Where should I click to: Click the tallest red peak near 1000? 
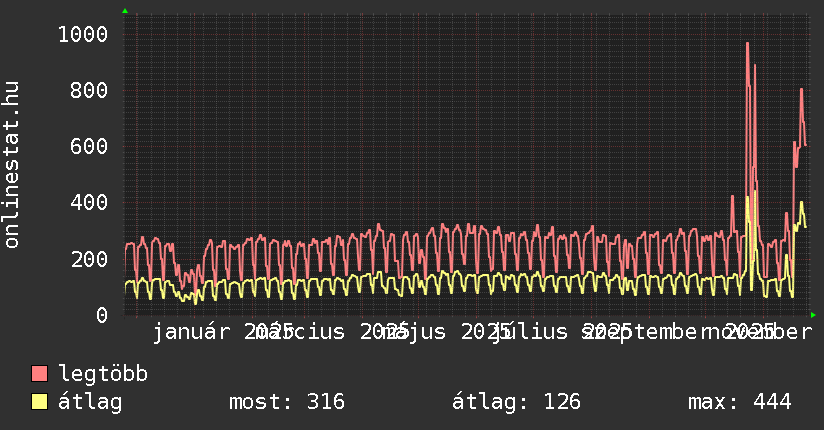(x=747, y=44)
